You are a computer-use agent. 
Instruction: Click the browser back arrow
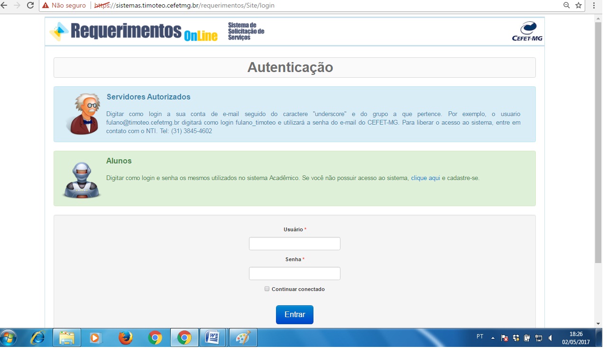pyautogui.click(x=4, y=6)
